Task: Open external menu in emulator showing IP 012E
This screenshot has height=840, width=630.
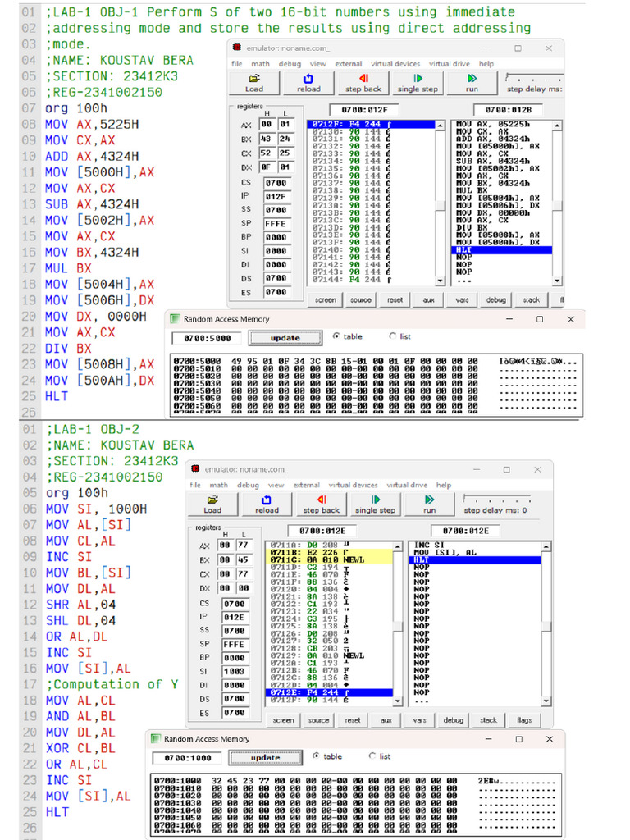Action: [x=306, y=485]
